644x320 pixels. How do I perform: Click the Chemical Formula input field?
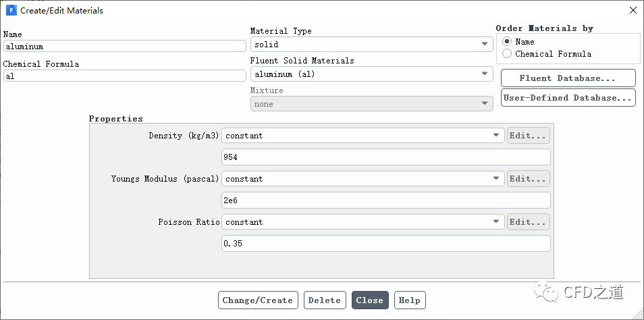[x=124, y=76]
